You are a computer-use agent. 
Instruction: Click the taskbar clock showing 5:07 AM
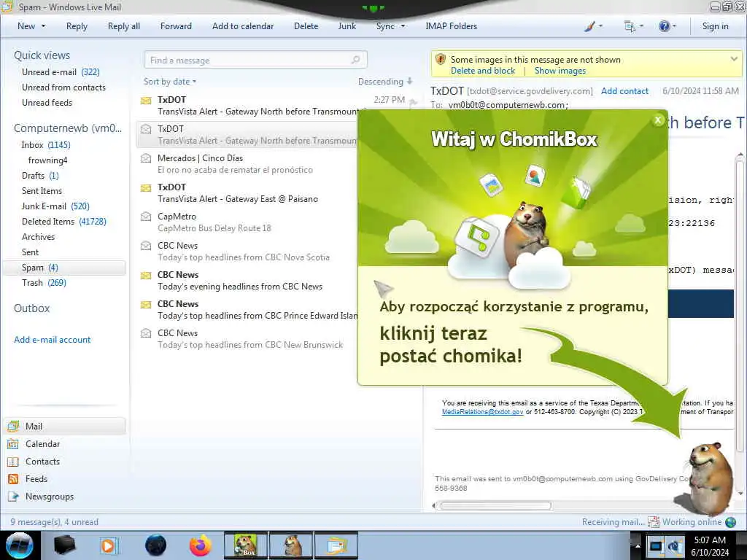coord(710,545)
